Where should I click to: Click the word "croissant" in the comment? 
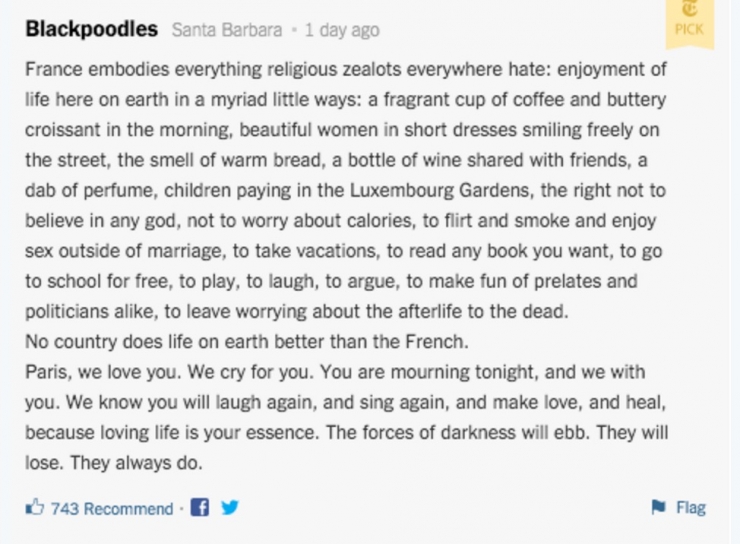pyautogui.click(x=64, y=131)
